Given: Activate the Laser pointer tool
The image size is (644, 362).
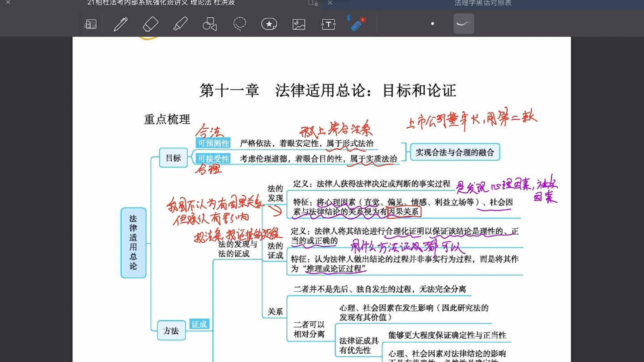Looking at the screenshot, I should coord(358,23).
